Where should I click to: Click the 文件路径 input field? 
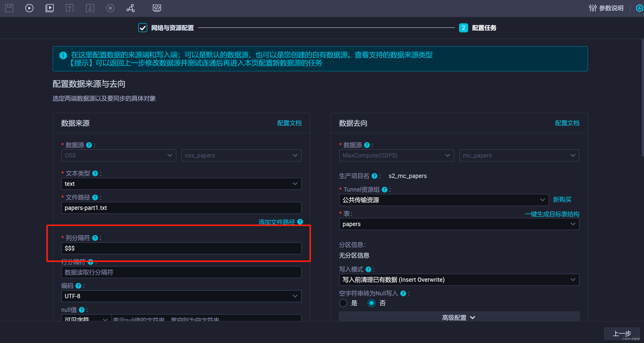[181, 208]
